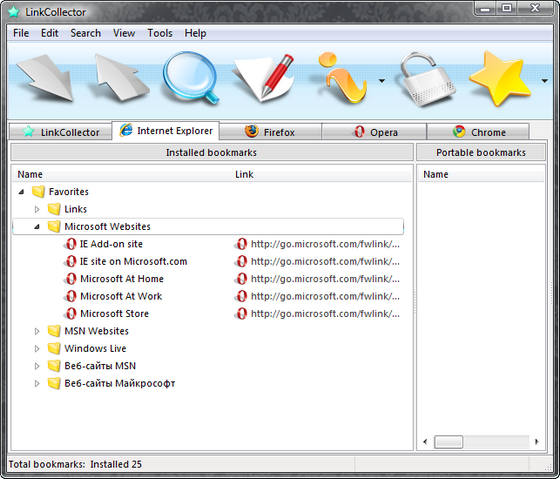Click Opera icon beside IE Add-on site
Screen dimensions: 560x479
pyautogui.click(x=71, y=244)
